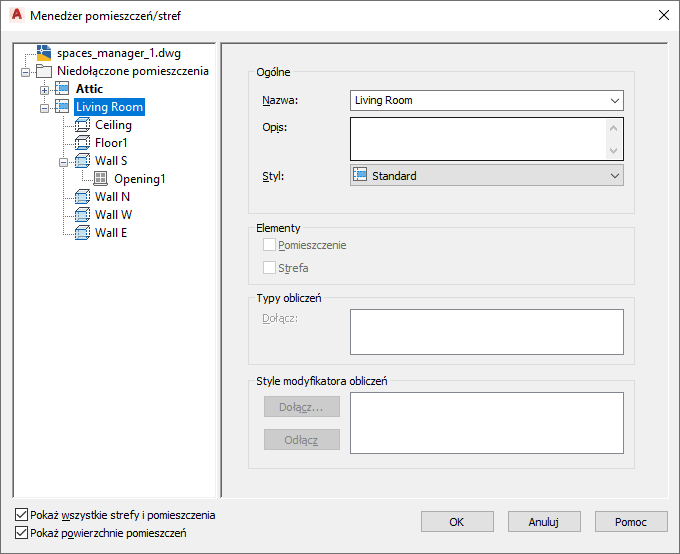Viewport: 680px width, 554px height.
Task: Confirm with the OK button
Action: click(457, 521)
